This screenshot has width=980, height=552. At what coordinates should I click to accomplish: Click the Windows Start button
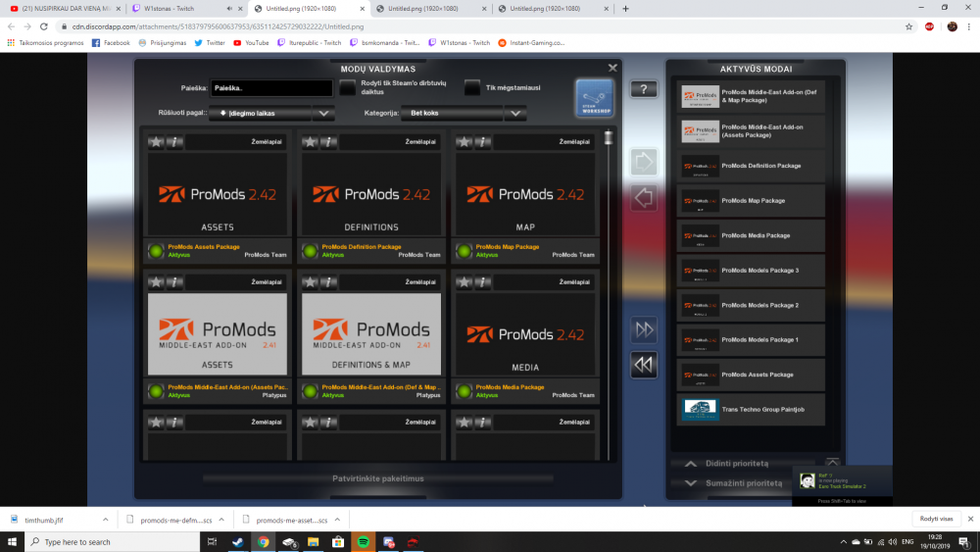click(x=12, y=542)
